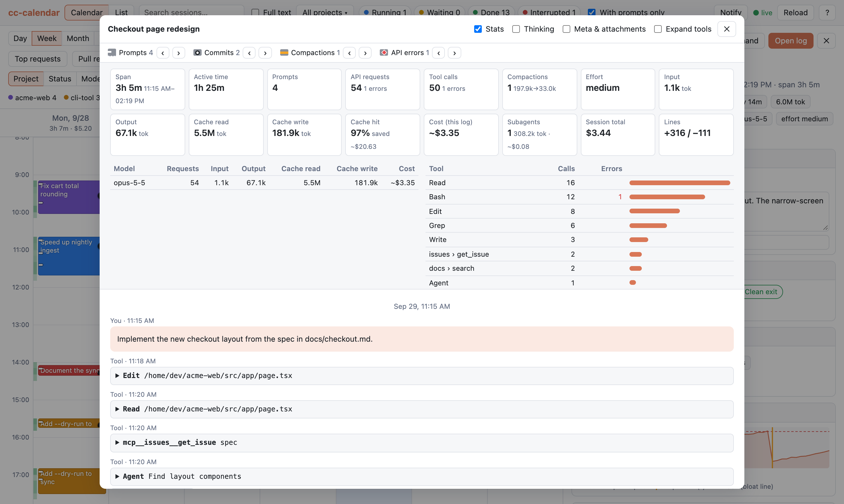Enable the Thinking checkbox
The height and width of the screenshot is (504, 844).
[516, 29]
